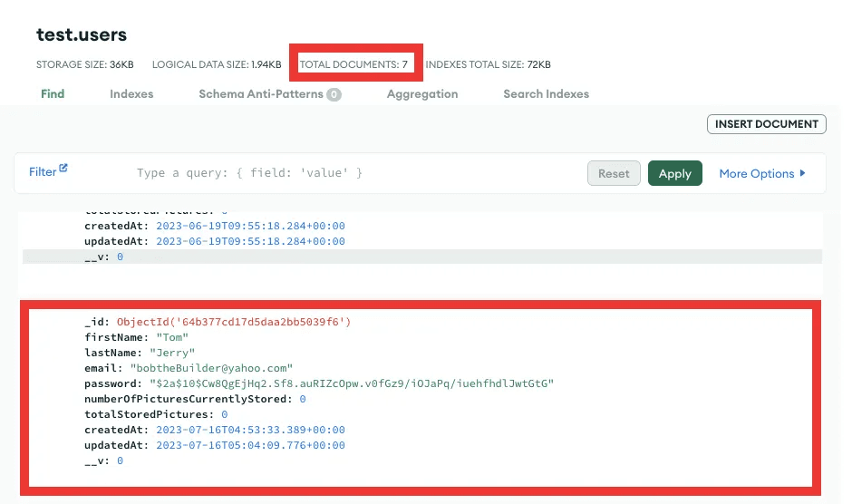Switch to the Find tab
Screen dimensions: 852x504
pyautogui.click(x=53, y=94)
